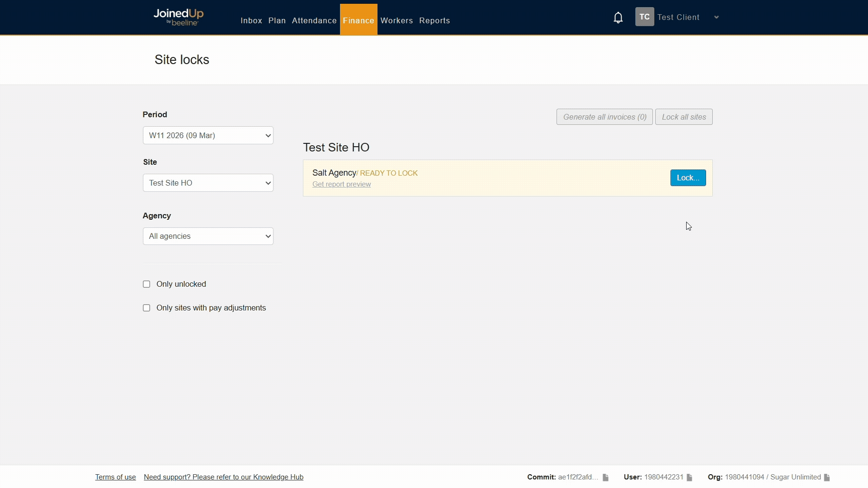Copy the commit hash via its icon

605,478
